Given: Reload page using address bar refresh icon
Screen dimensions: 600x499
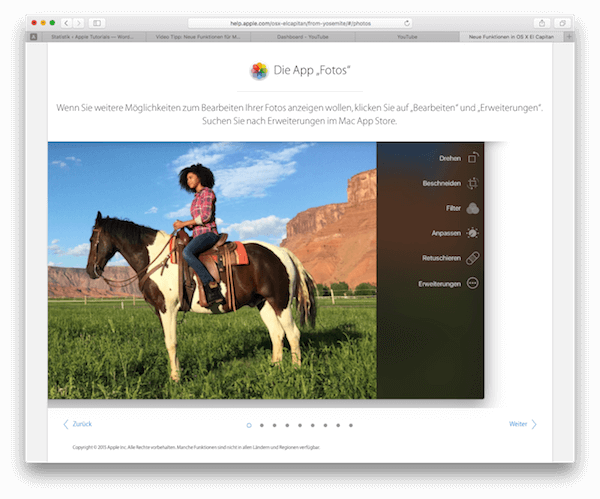Looking at the screenshot, I should [x=407, y=22].
